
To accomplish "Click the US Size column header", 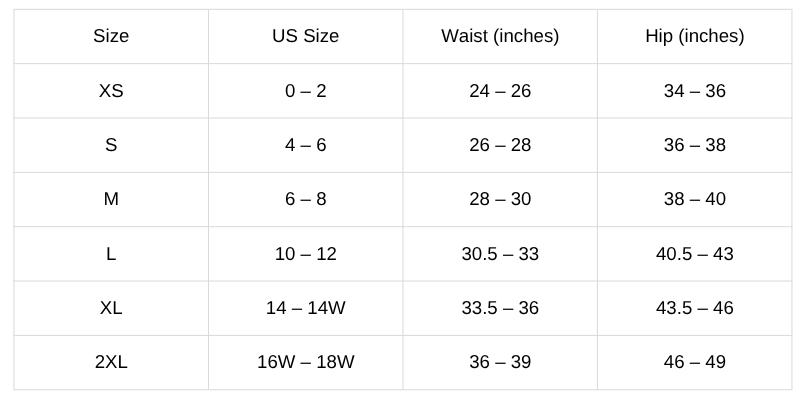I will point(306,36).
